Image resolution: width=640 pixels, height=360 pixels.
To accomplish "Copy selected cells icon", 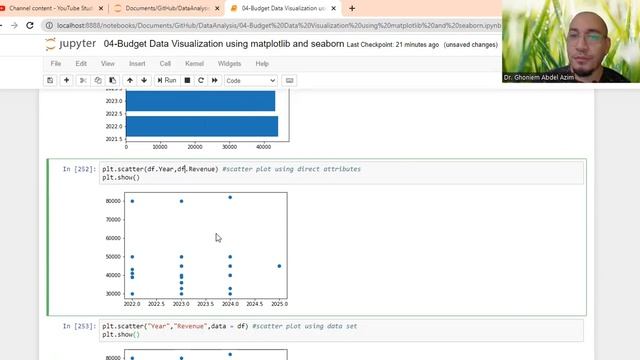I will click(x=98, y=80).
